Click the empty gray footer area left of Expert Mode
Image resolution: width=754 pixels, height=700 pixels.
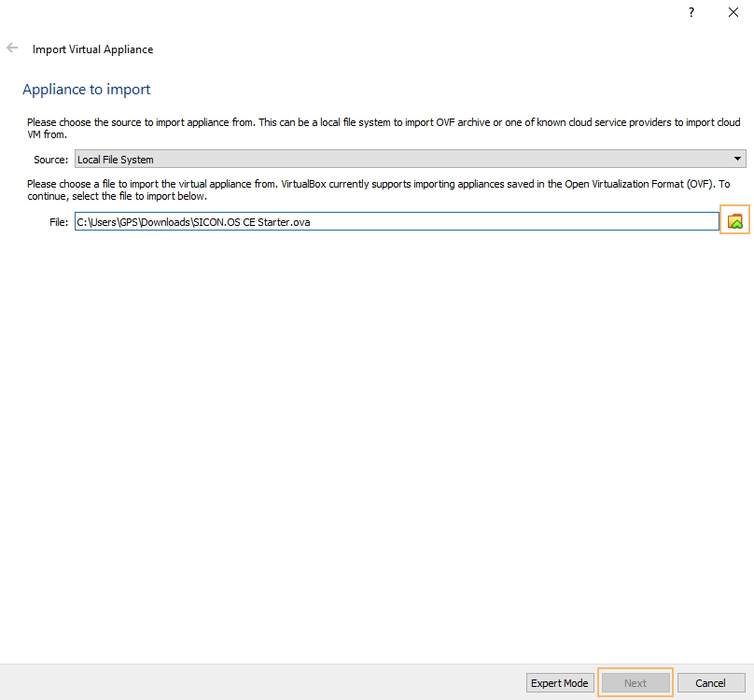[x=261, y=683]
